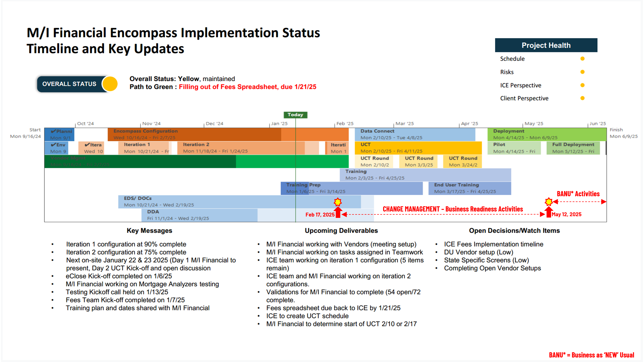The height and width of the screenshot is (362, 644).
Task: Click the Full Deployment task bar
Action: tap(573, 148)
